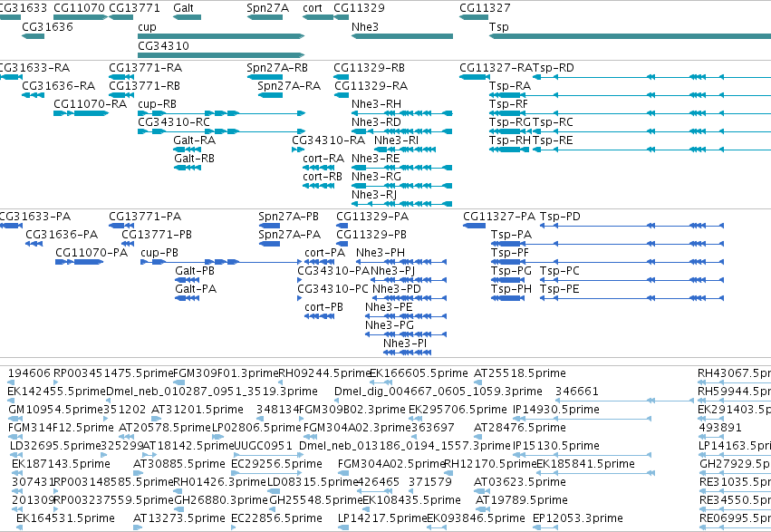Select transcript CG34310-RC label

(174, 122)
